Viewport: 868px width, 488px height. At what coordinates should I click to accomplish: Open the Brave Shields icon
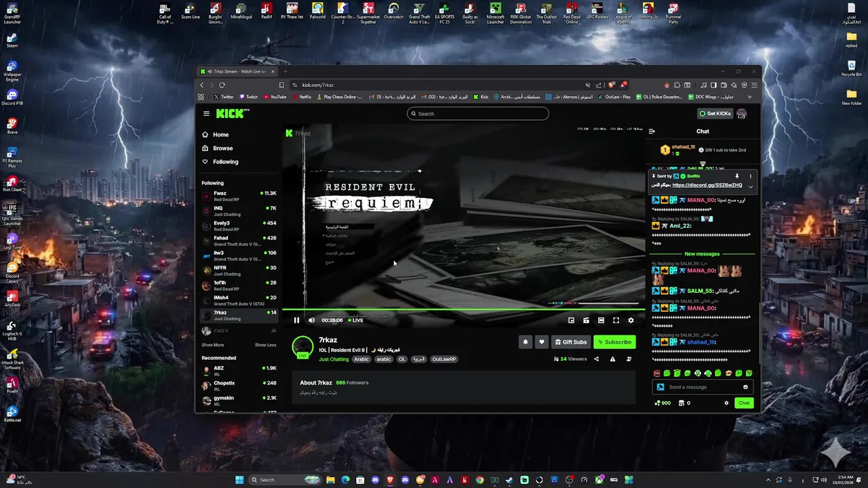pyautogui.click(x=612, y=85)
